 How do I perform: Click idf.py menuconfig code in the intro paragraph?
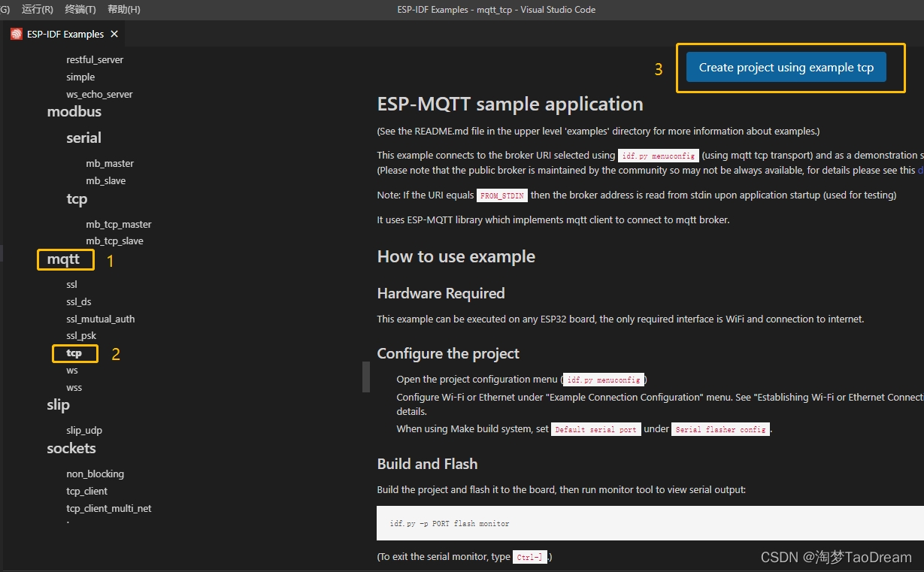click(x=659, y=156)
